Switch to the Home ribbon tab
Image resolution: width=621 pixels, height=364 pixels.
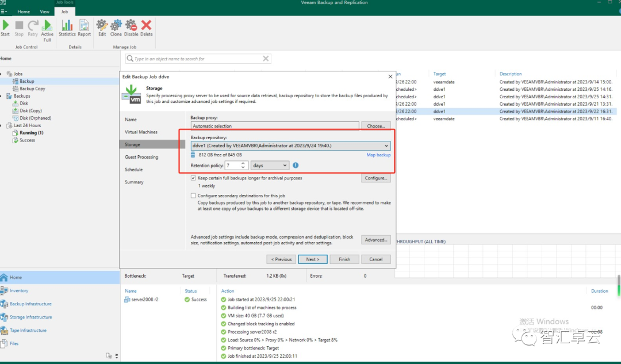(24, 12)
